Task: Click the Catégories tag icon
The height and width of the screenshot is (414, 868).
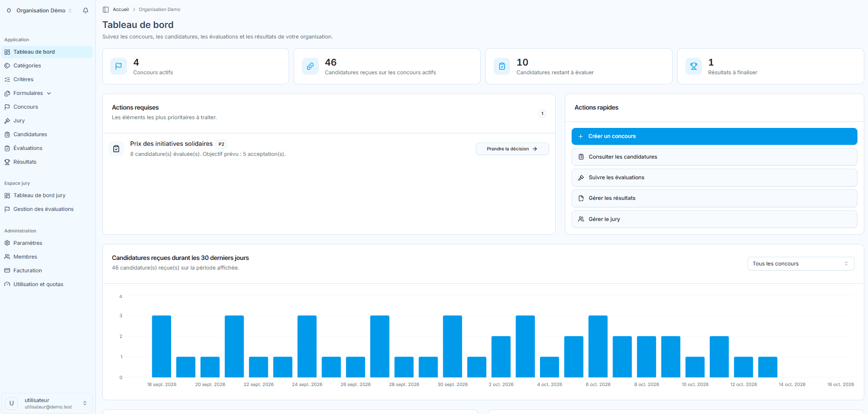Action: [x=7, y=66]
